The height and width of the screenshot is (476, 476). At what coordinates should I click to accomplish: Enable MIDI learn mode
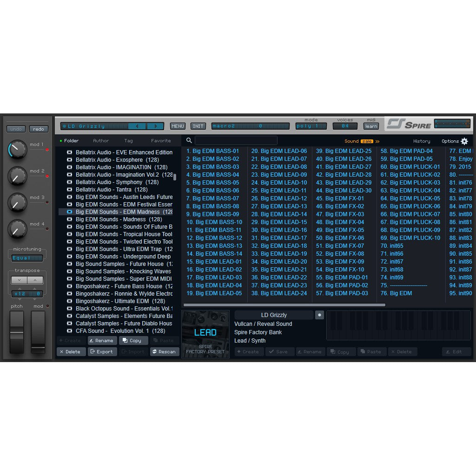[370, 126]
